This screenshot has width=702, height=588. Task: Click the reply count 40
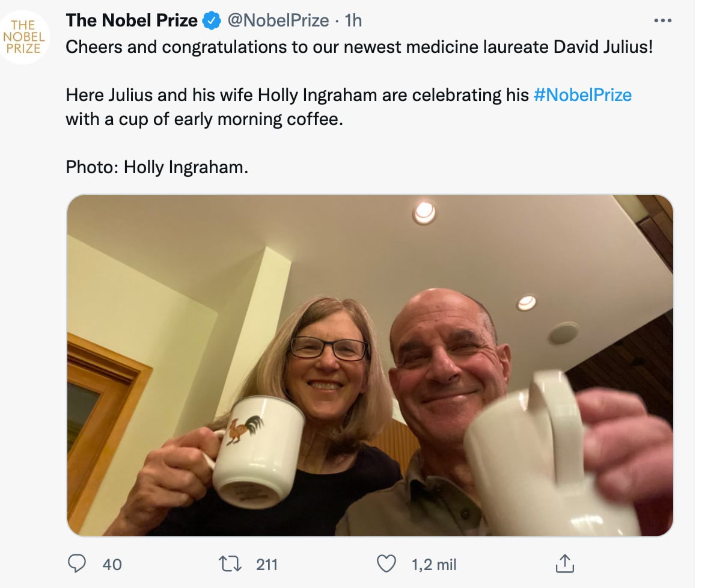coord(112,565)
